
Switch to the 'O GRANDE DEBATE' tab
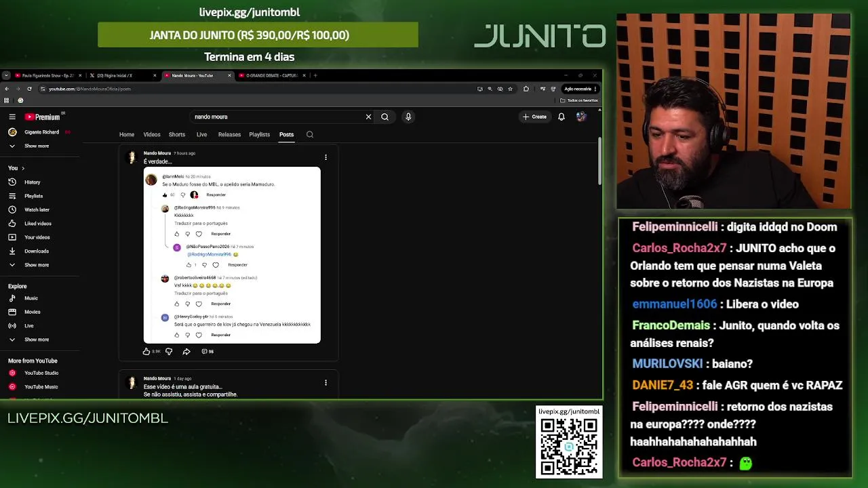point(271,75)
